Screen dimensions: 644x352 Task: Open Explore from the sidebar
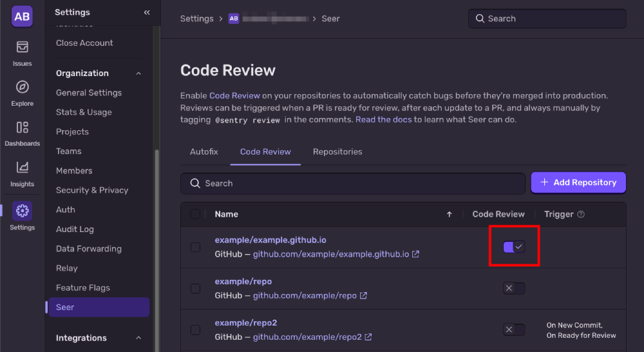[x=22, y=93]
